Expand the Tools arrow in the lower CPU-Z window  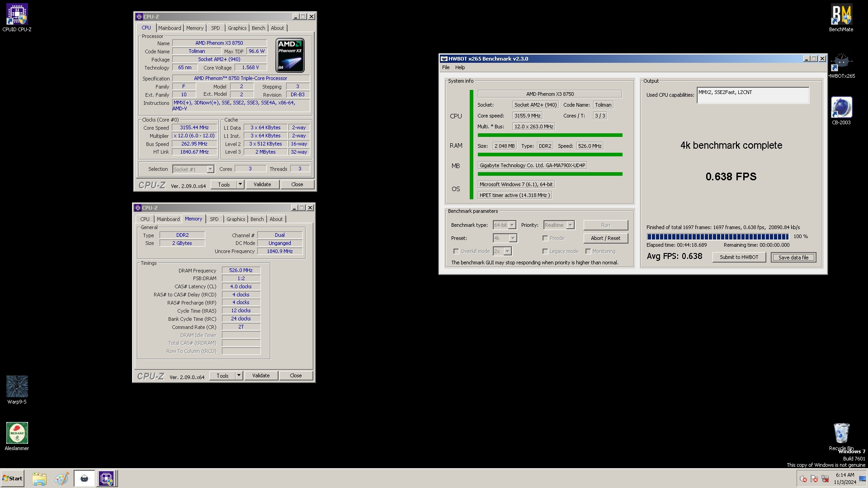click(x=239, y=375)
